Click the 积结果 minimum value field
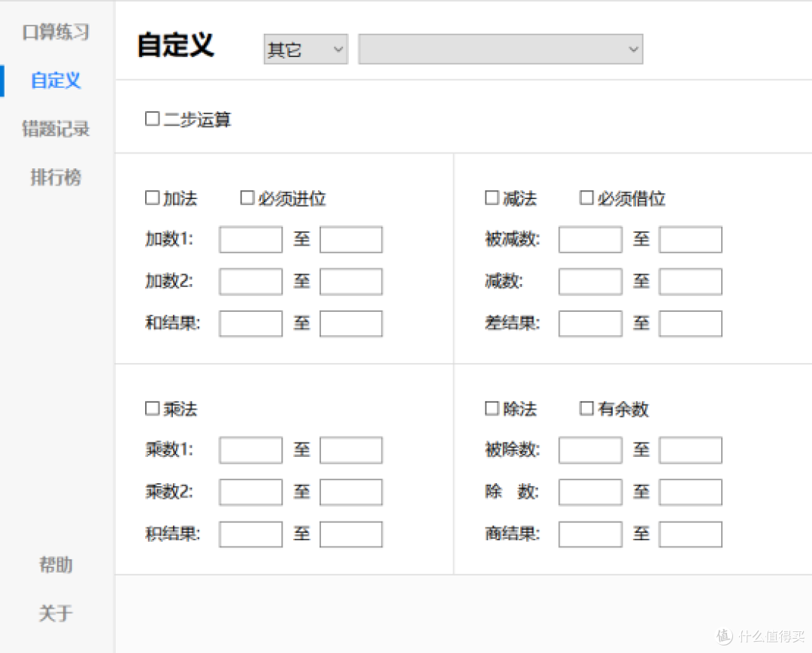 (x=250, y=534)
